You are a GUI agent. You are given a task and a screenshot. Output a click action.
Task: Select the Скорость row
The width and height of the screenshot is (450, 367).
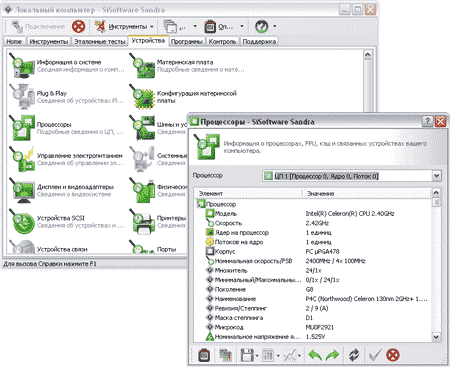[313, 223]
